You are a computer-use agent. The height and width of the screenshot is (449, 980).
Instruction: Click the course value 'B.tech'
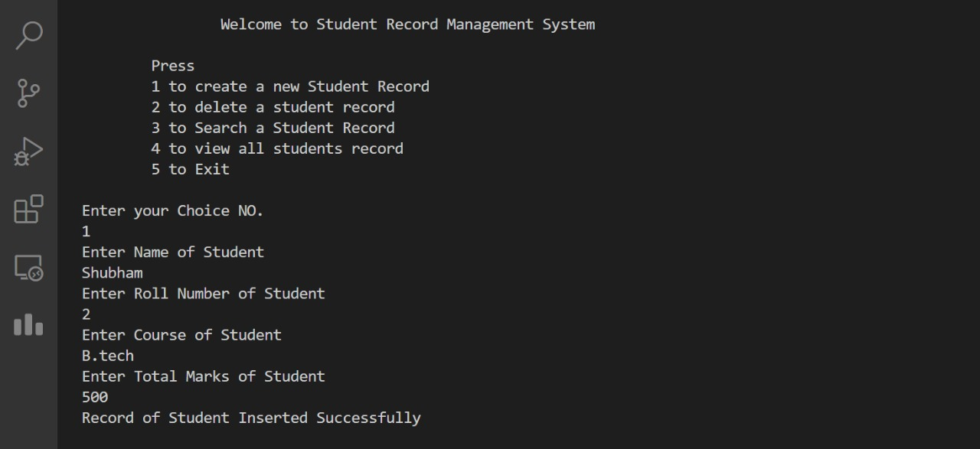point(107,355)
